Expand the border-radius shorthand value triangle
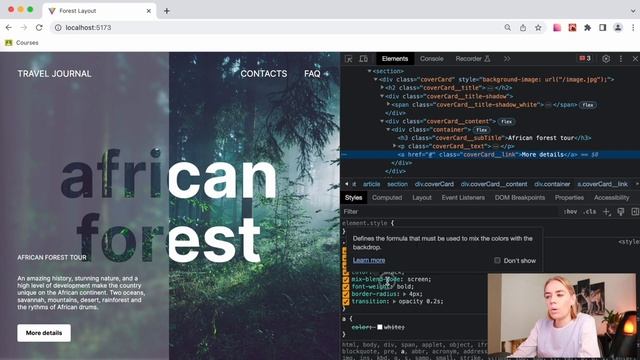This screenshot has width=640, height=360. point(404,294)
